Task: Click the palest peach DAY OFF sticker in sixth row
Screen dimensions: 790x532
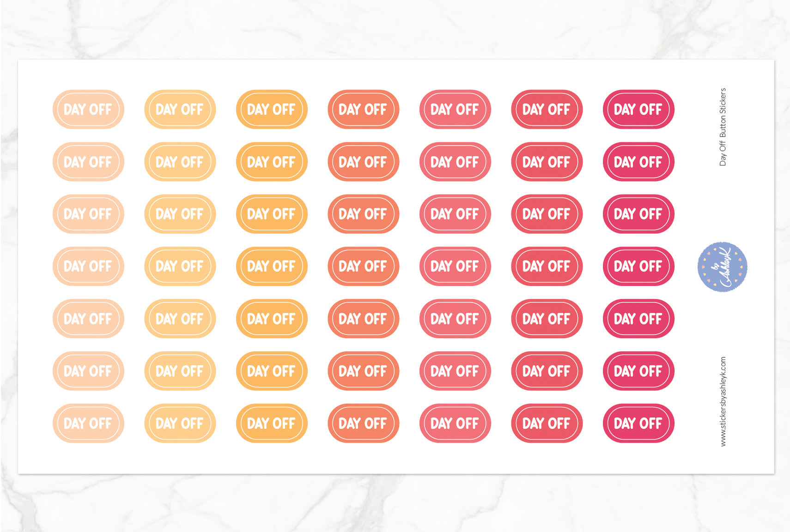Action: [88, 371]
